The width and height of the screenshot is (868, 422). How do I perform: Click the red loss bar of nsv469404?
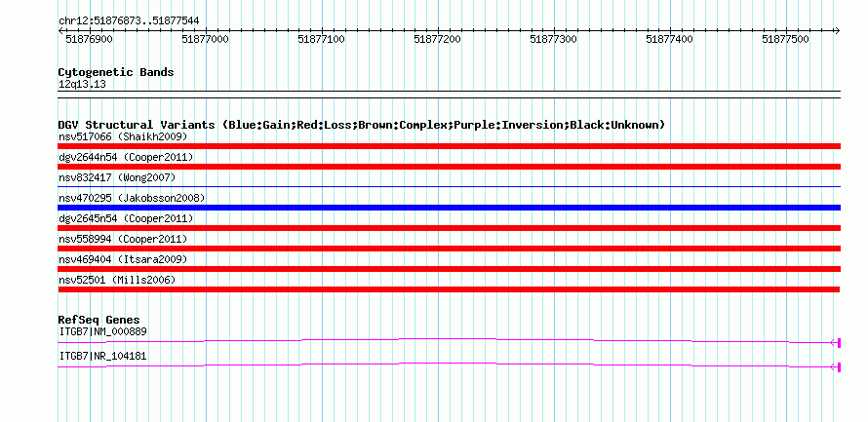449,269
